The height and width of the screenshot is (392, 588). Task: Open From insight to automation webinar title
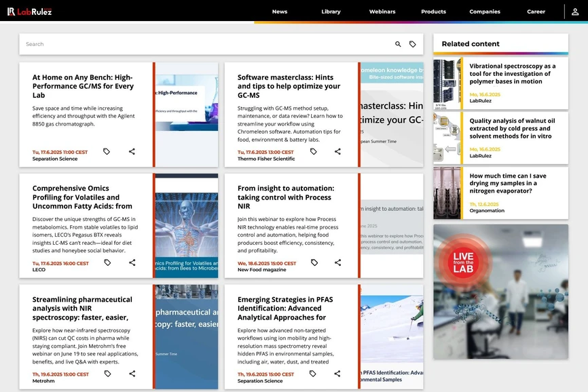[286, 197]
